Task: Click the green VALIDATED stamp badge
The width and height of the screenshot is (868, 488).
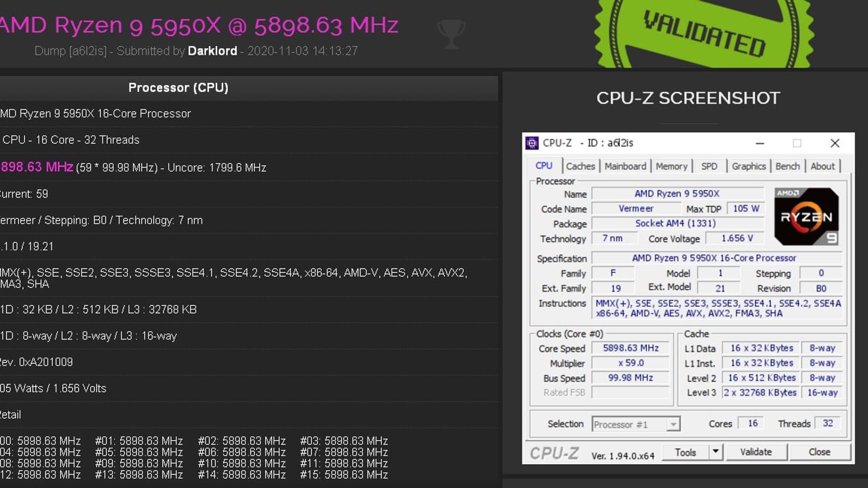Action: 704,34
